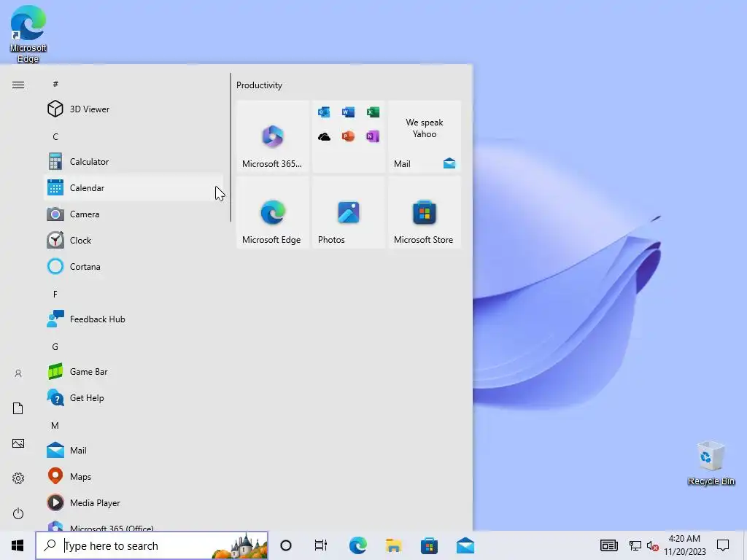747x560 pixels.
Task: Open the Calendar app entry
Action: [133, 187]
